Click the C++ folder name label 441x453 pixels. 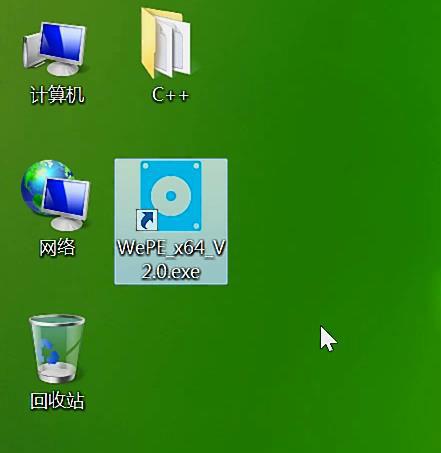click(170, 95)
